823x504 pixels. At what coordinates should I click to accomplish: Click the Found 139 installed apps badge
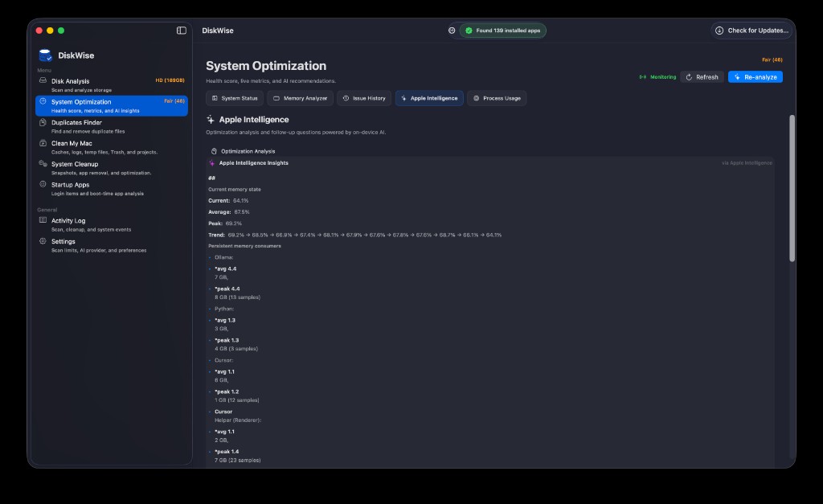(503, 31)
